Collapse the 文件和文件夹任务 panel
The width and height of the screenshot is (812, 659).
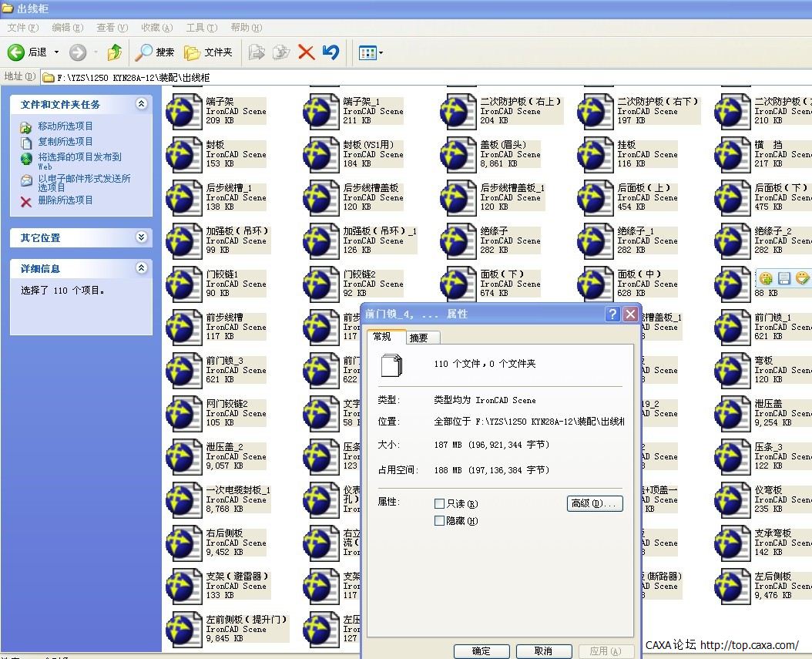pyautogui.click(x=141, y=104)
